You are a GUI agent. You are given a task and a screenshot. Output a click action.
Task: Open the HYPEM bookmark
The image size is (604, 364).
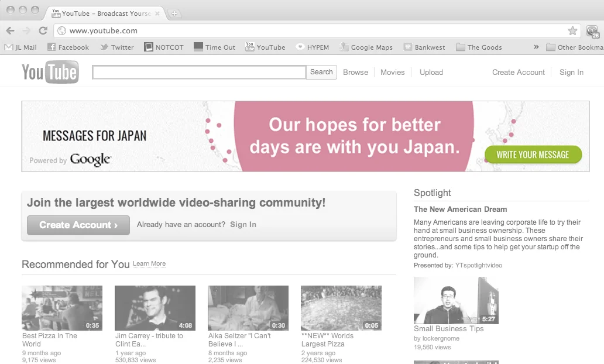(313, 47)
